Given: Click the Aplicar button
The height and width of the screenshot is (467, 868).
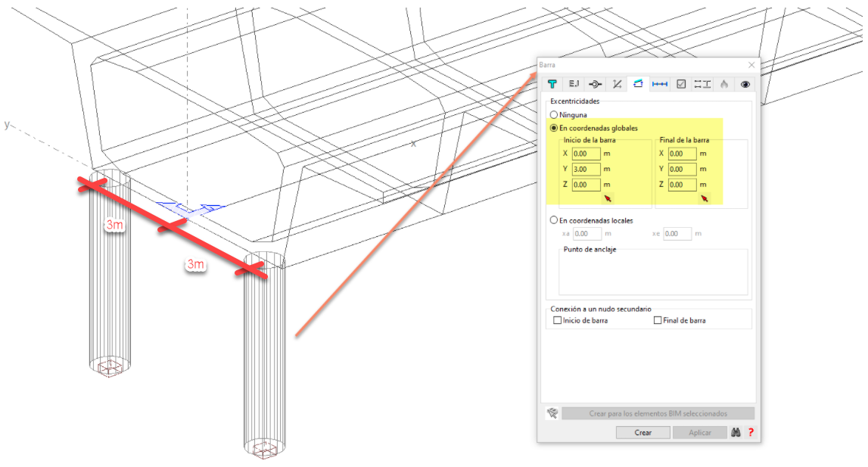Looking at the screenshot, I should (700, 433).
